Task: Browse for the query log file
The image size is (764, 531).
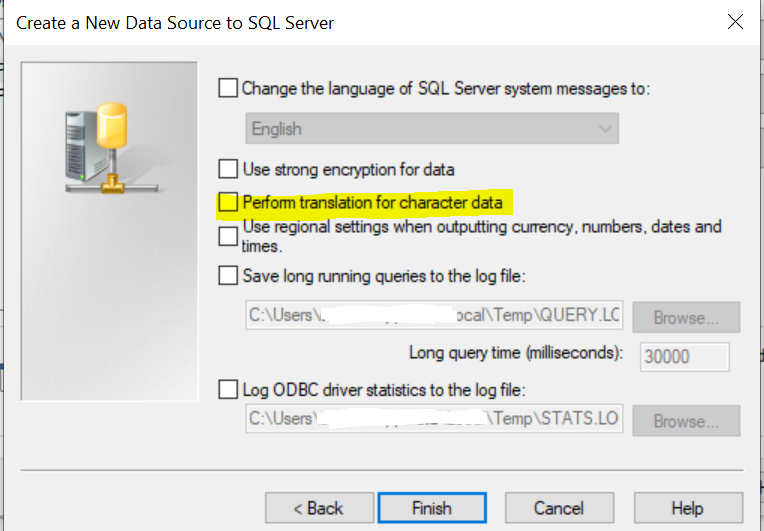Action: pyautogui.click(x=686, y=318)
